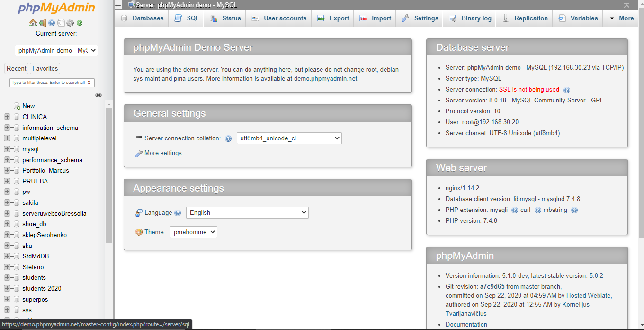Switch to the Databases tab
The height and width of the screenshot is (330, 644).
tap(142, 18)
